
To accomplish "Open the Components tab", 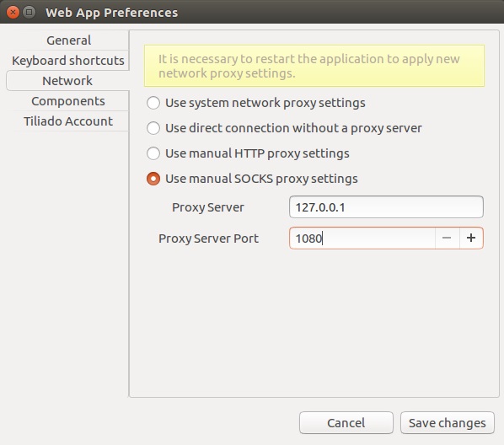I will [67, 101].
